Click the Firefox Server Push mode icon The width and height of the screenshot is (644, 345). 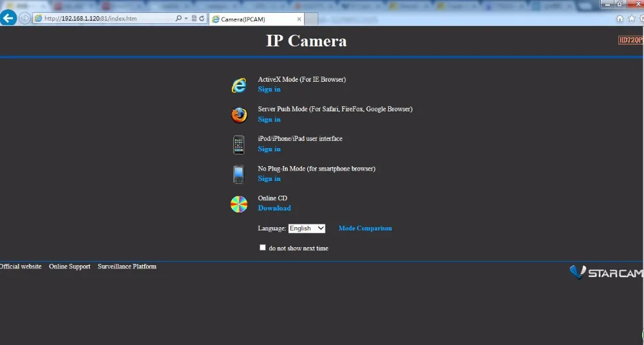click(239, 115)
